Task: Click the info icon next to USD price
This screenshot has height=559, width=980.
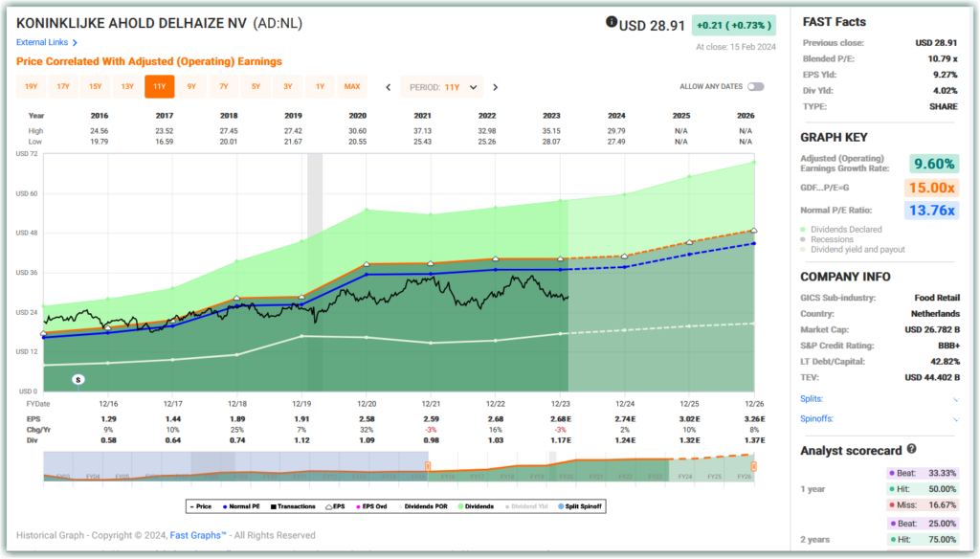Action: coord(611,23)
